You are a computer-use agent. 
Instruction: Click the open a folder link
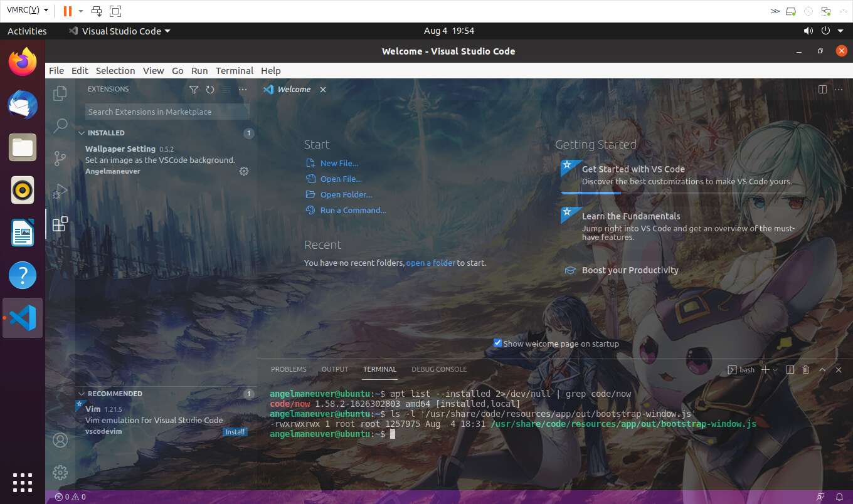(x=431, y=263)
